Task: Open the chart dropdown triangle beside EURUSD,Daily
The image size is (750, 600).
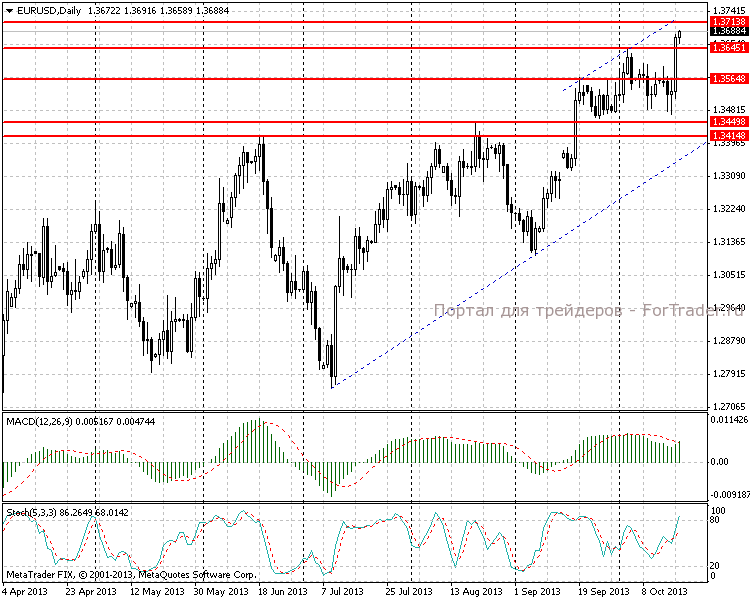Action: tap(9, 11)
